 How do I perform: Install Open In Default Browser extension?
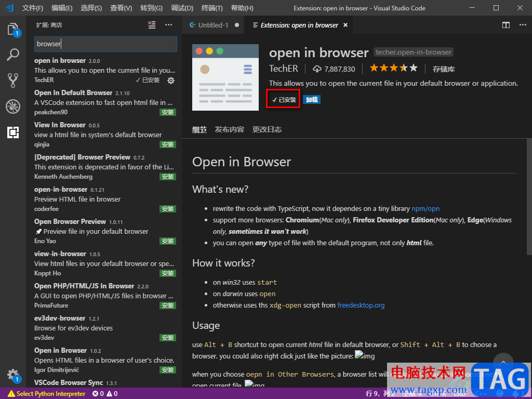[x=168, y=112]
